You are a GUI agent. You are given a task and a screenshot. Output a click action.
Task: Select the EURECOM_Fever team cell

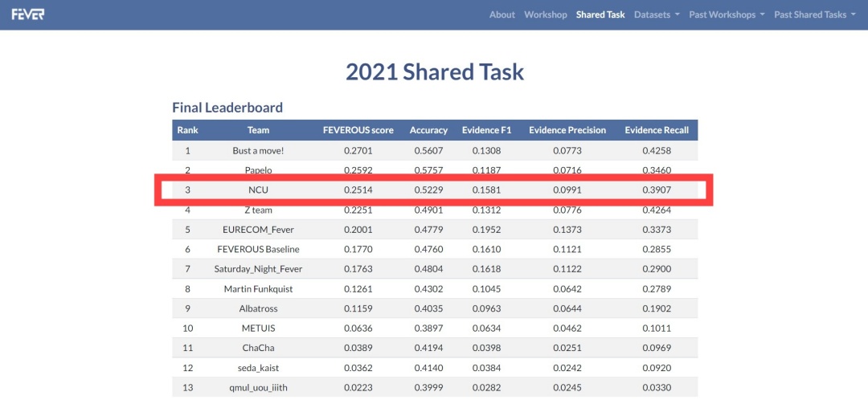point(258,229)
